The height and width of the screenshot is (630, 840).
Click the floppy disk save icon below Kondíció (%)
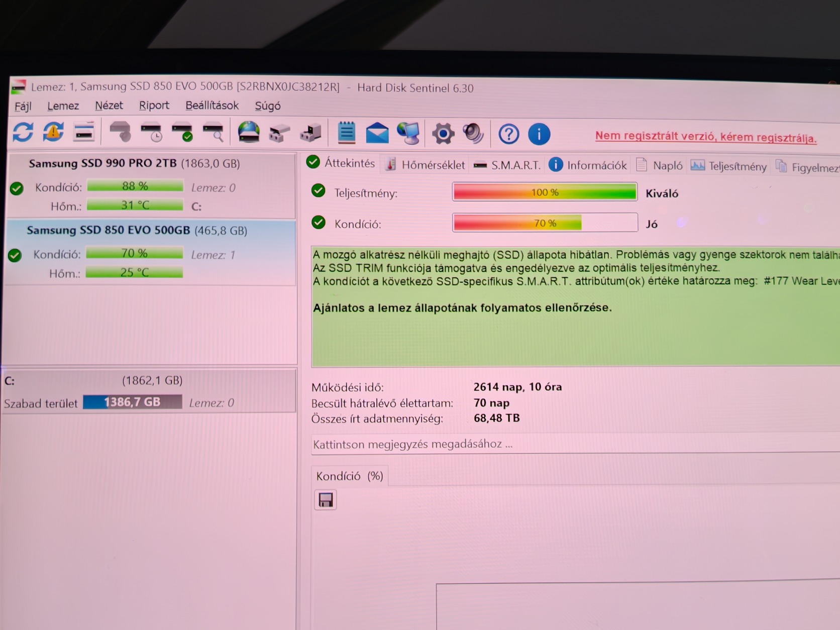coord(326,500)
